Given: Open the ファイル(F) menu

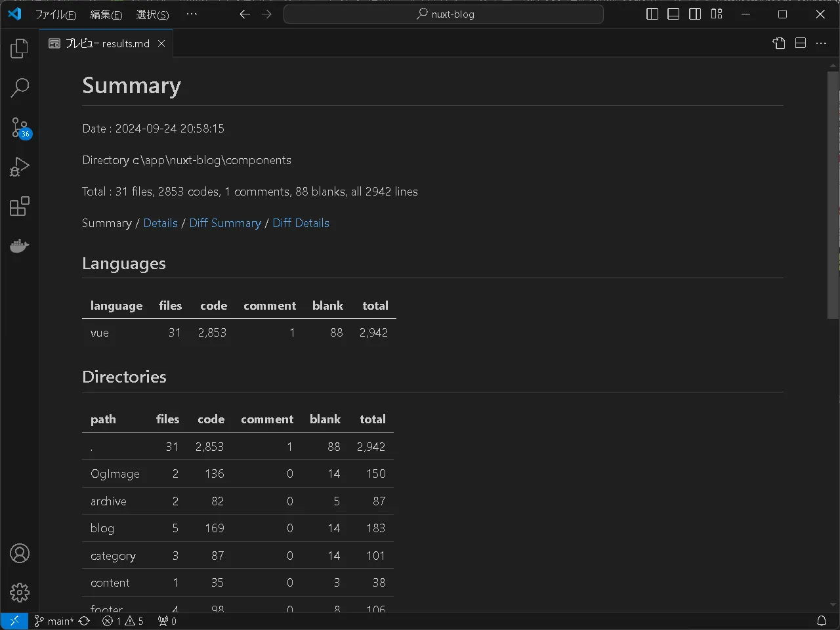Looking at the screenshot, I should tap(56, 14).
